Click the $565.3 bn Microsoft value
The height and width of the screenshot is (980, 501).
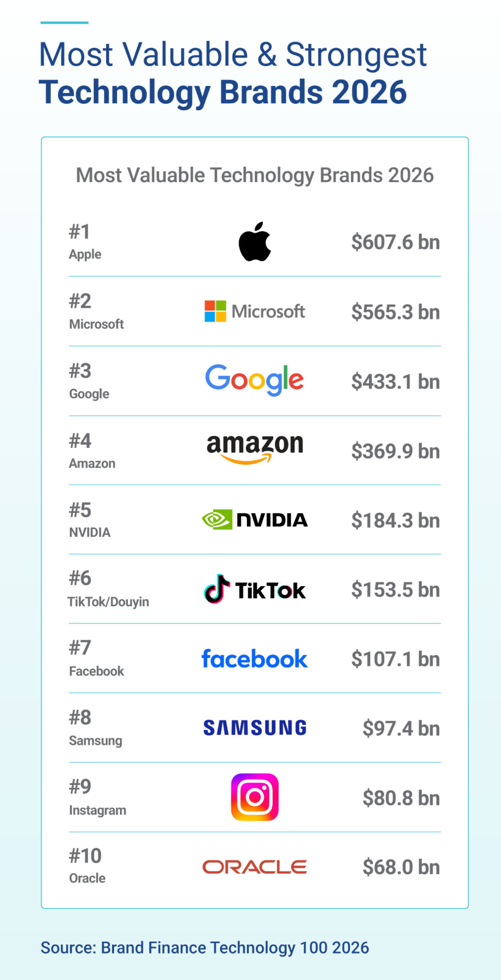coord(395,312)
